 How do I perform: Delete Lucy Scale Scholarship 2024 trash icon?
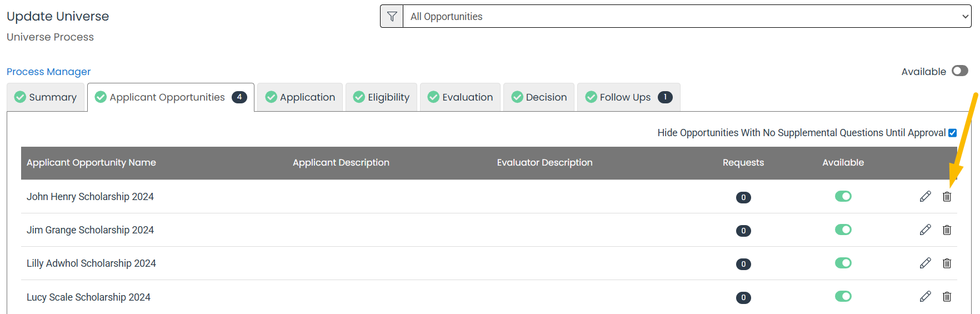click(x=947, y=297)
